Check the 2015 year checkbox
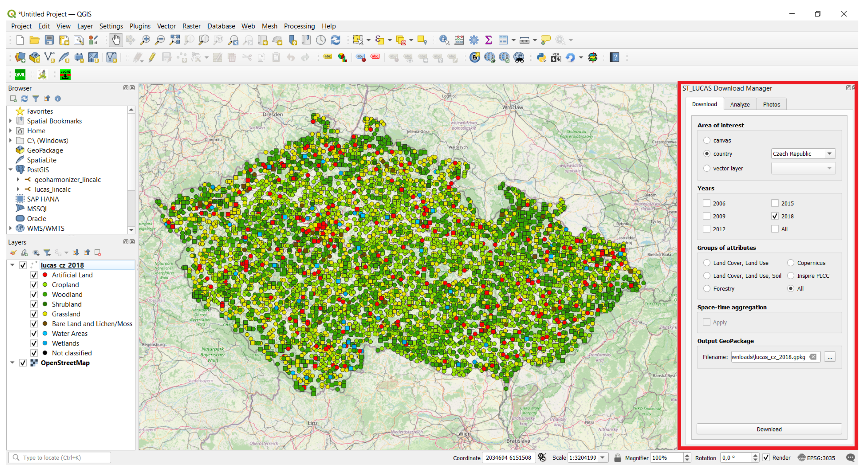 click(x=775, y=203)
